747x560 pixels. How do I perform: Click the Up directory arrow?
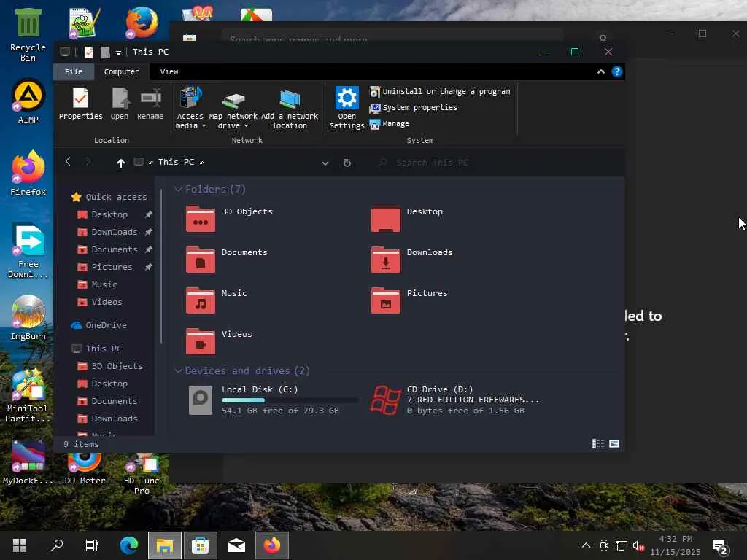[x=120, y=163]
